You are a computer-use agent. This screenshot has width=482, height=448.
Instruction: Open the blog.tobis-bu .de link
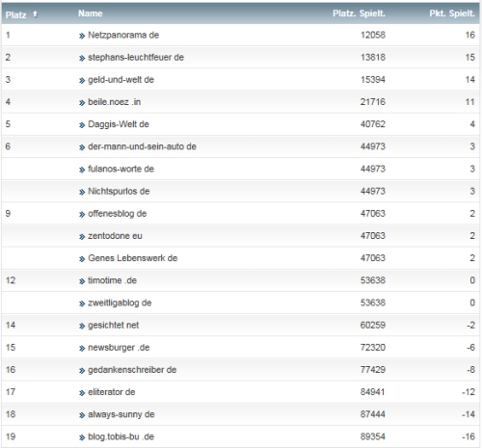point(121,436)
